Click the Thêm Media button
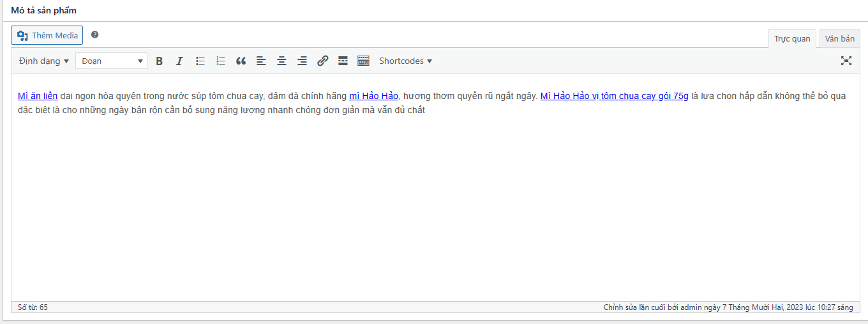This screenshot has width=868, height=324. (x=47, y=35)
